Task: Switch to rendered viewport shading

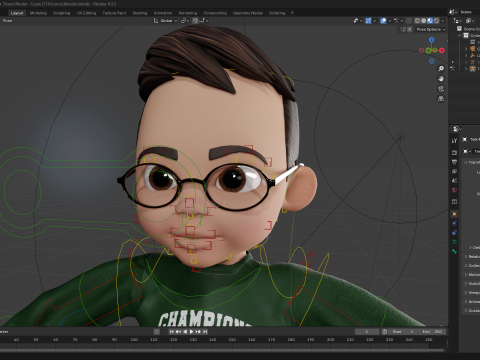Action: [x=436, y=21]
